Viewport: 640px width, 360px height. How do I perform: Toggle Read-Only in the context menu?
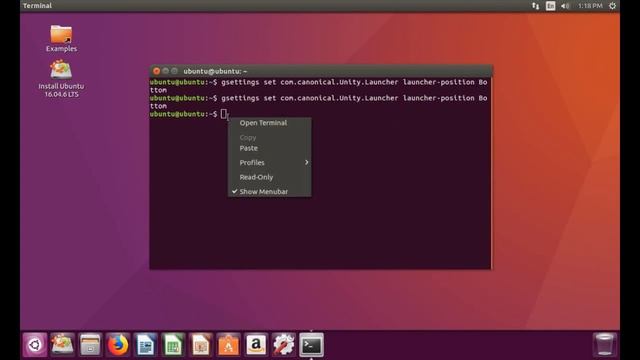pos(269,177)
